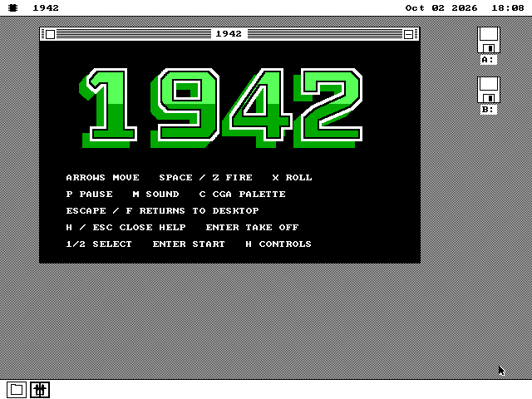The image size is (532, 399).
Task: Click the ENTER TAKE OFF text
Action: click(x=252, y=227)
